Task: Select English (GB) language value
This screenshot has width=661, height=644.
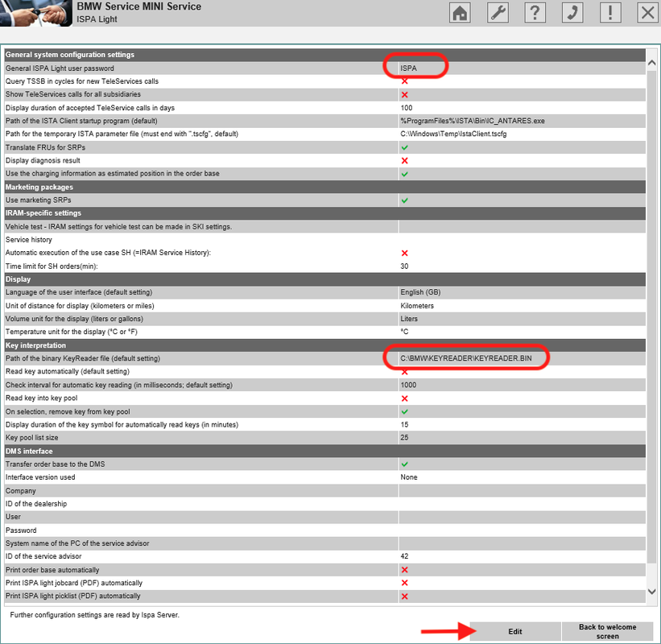Action: (x=420, y=292)
